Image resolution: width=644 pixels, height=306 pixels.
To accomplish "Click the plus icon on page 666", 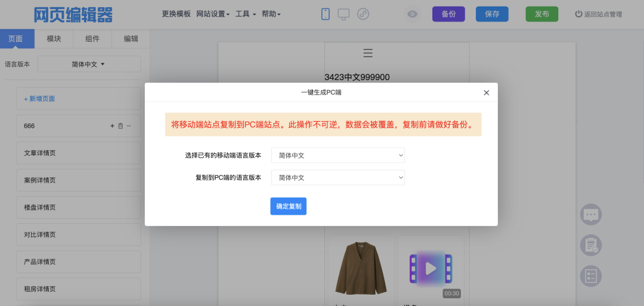I will 112,126.
